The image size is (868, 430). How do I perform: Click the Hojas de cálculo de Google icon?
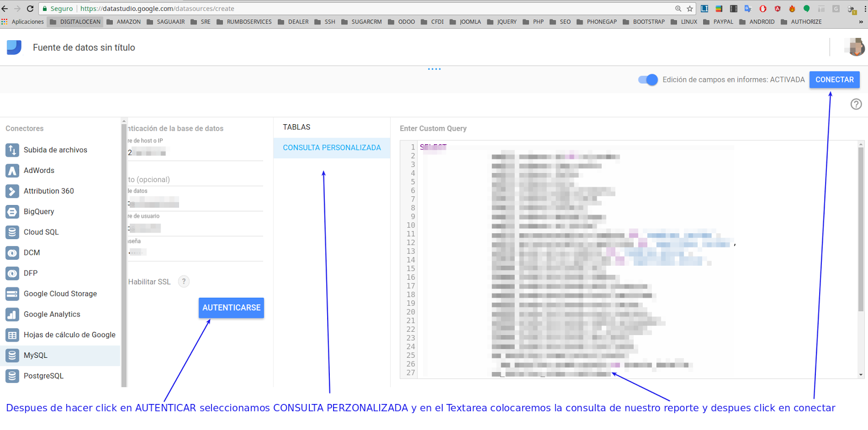click(x=12, y=335)
